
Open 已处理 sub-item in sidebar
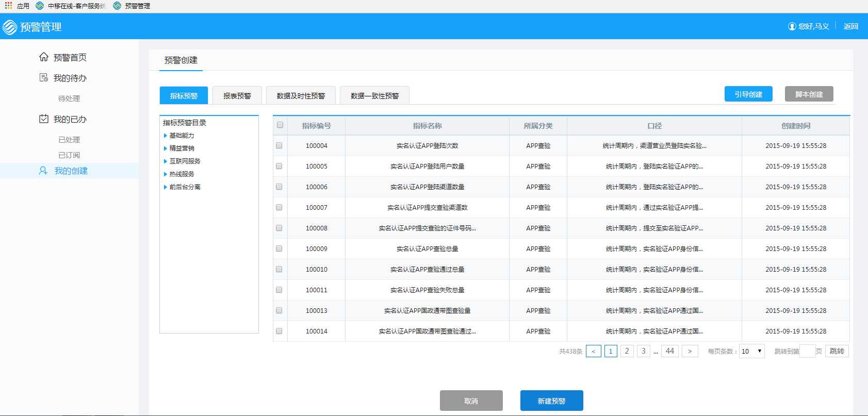click(69, 140)
